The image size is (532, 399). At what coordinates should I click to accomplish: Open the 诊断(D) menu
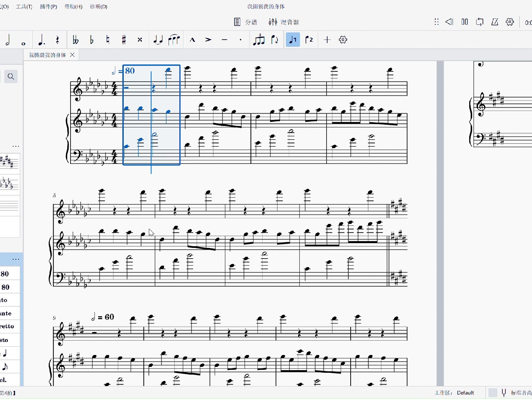click(x=98, y=7)
